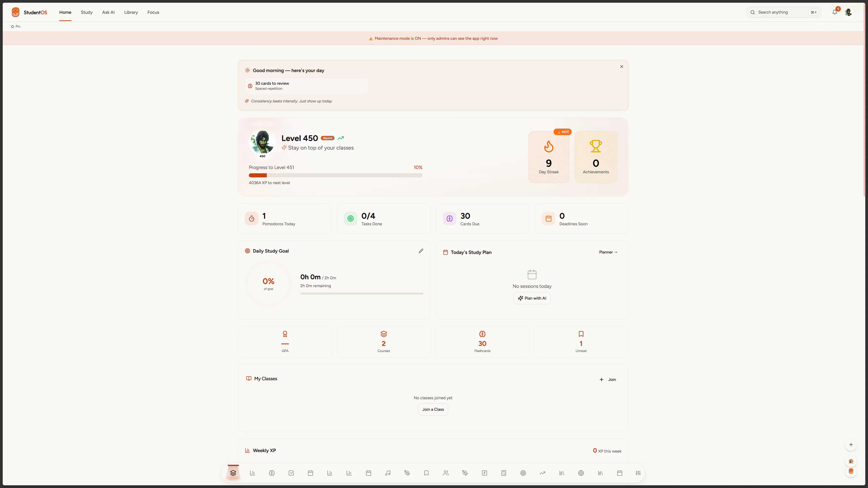Open the sliders settings icon in dock
This screenshot has height=488, width=868.
638,473
